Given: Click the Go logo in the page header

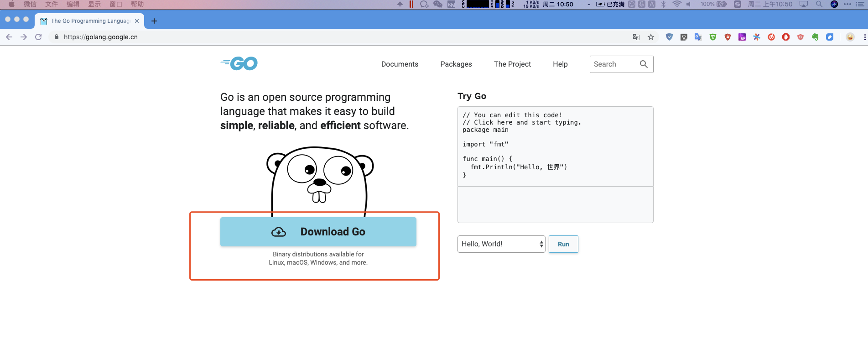Looking at the screenshot, I should pyautogui.click(x=239, y=63).
